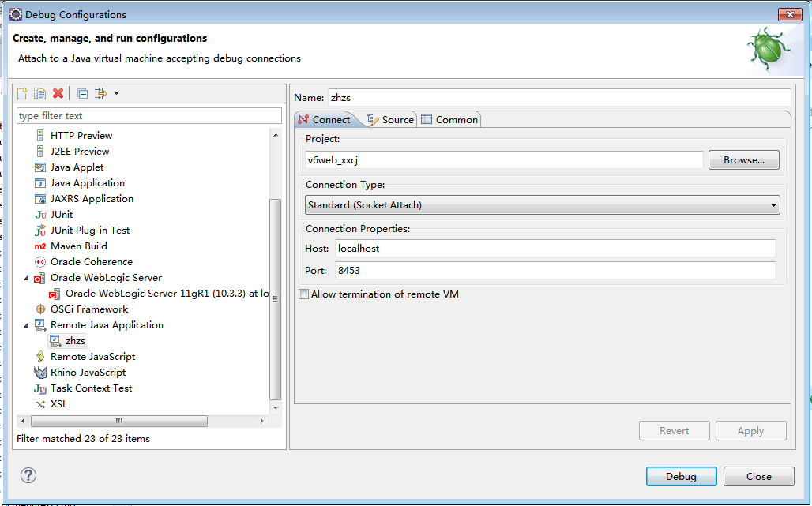Screen dimensions: 812x506
Task: Click the tree vertical scrollbar thumb
Action: 276,299
